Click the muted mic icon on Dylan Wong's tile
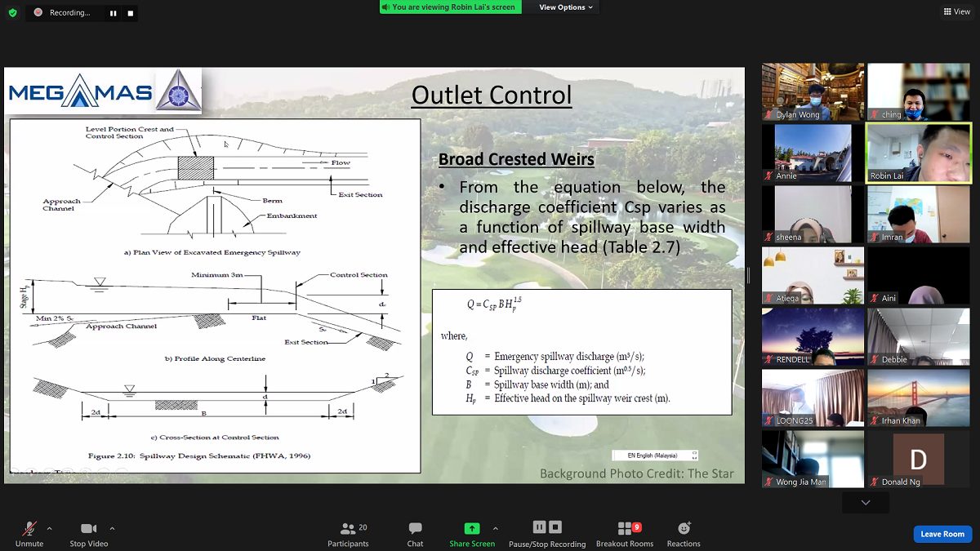The height and width of the screenshot is (551, 980). [768, 115]
